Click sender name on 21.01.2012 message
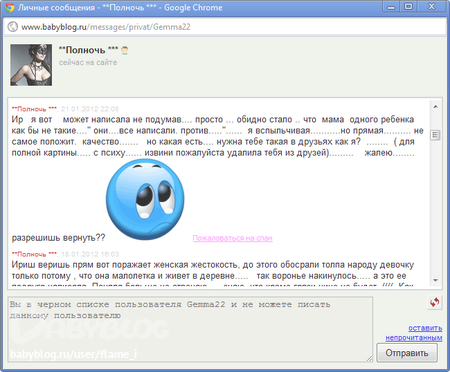 click(x=34, y=109)
